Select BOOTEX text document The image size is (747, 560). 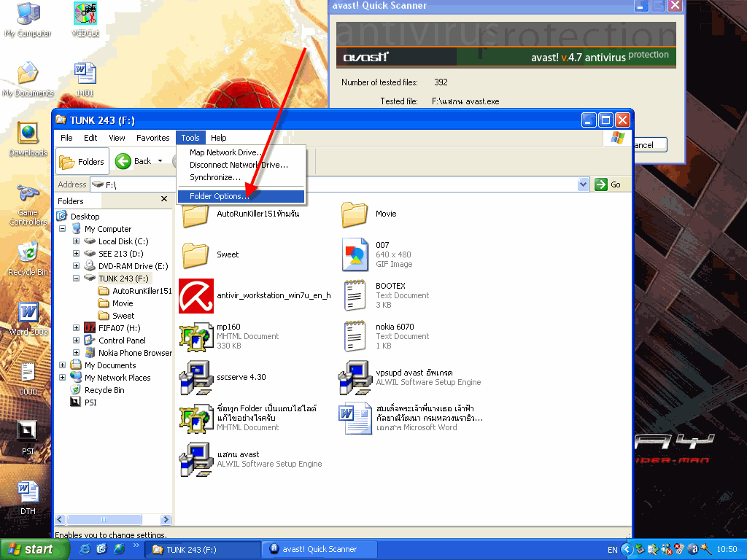point(386,295)
